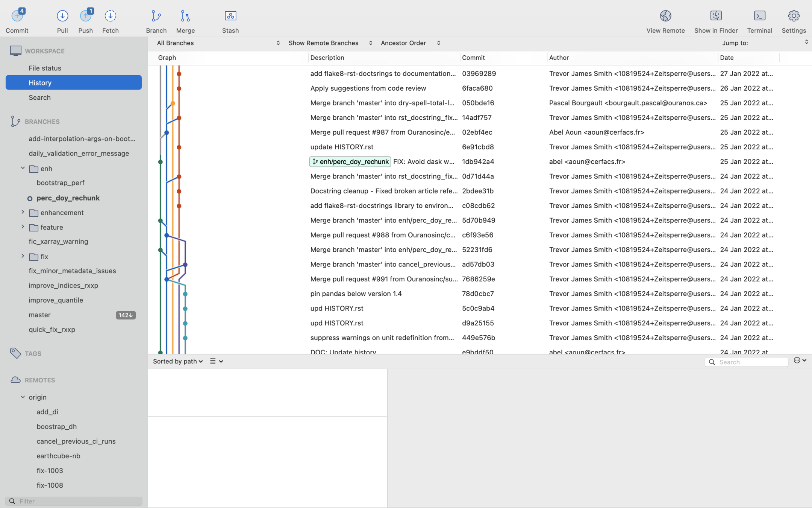Image resolution: width=812 pixels, height=508 pixels.
Task: Push commits with the Push icon
Action: coord(86,16)
